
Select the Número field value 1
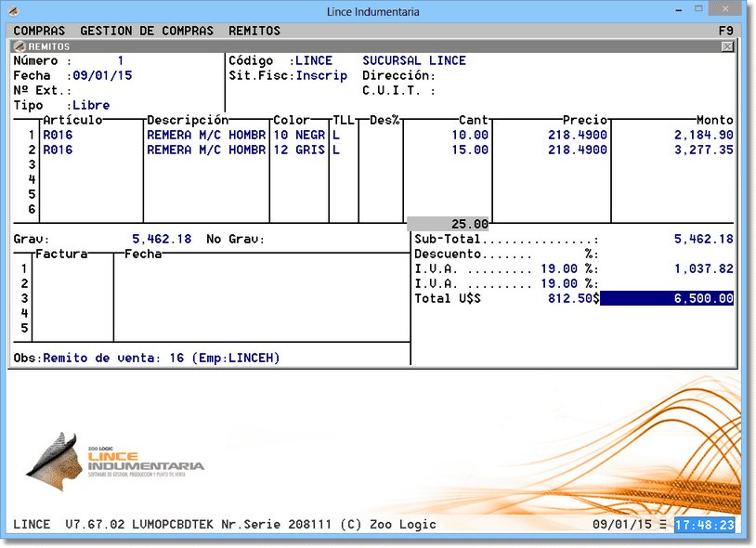point(121,60)
